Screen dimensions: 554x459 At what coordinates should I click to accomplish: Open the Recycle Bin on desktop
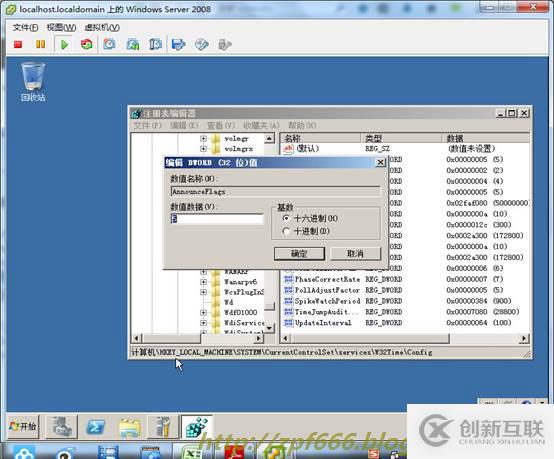33,82
